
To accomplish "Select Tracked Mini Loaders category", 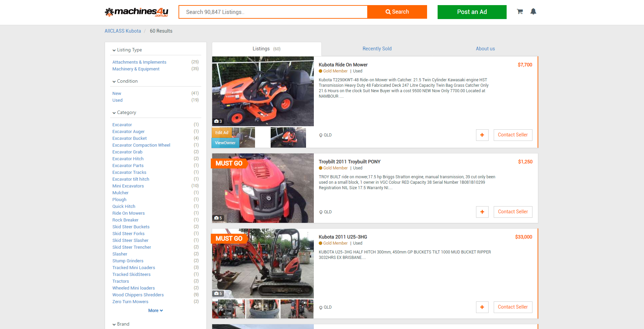I will 134,268.
